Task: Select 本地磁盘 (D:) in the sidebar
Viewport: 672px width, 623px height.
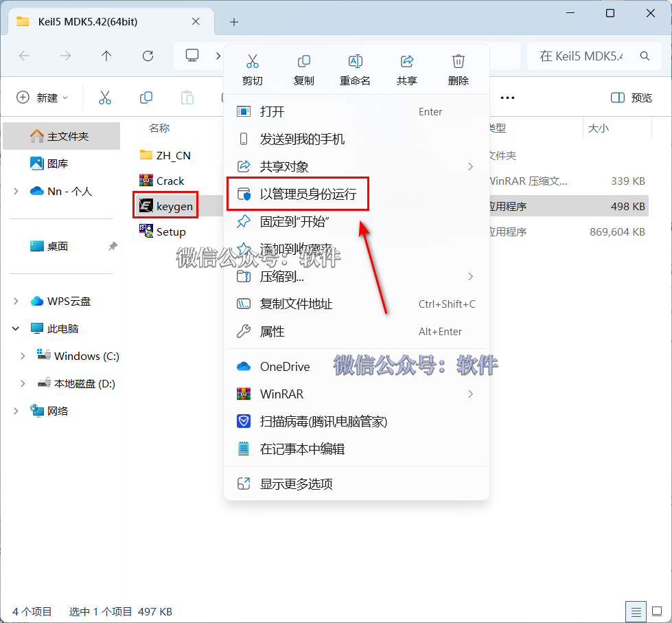Action: click(x=76, y=384)
